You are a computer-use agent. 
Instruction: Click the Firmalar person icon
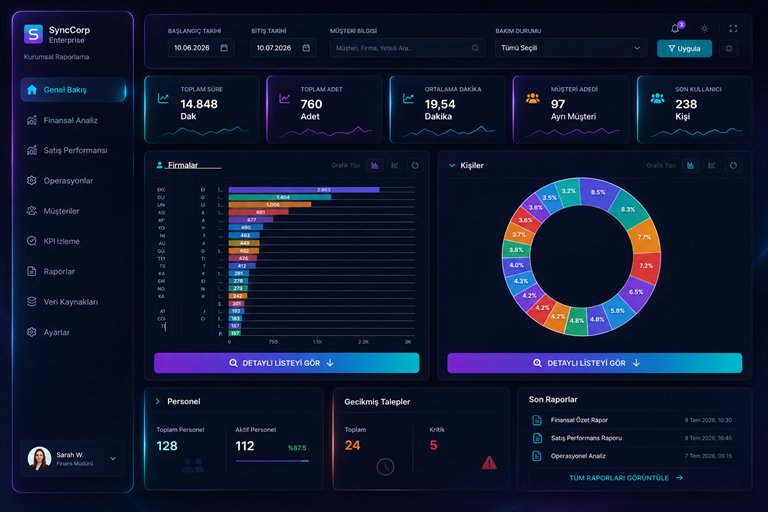point(159,165)
